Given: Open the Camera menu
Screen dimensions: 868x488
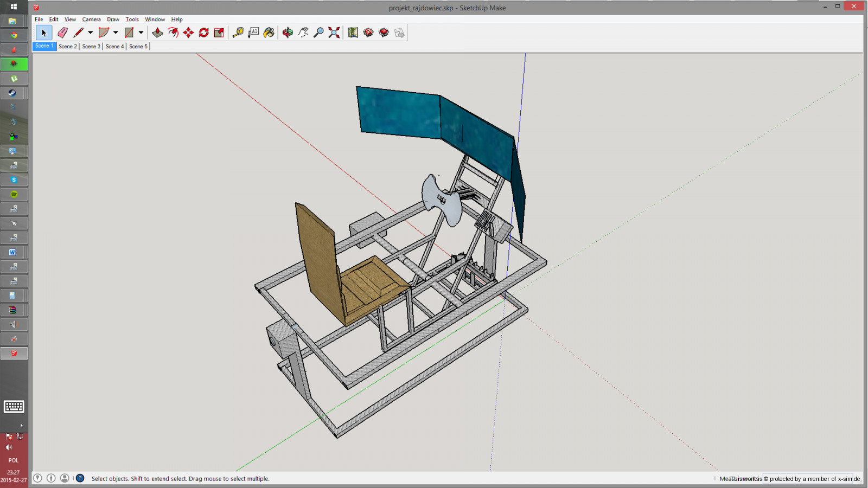Looking at the screenshot, I should pyautogui.click(x=91, y=20).
